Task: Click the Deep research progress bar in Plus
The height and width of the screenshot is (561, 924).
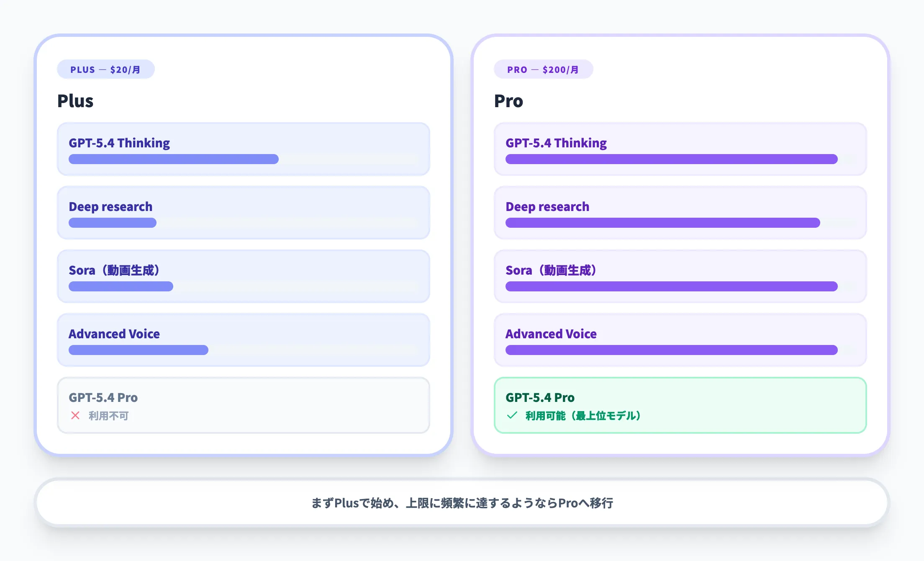Action: click(112, 223)
